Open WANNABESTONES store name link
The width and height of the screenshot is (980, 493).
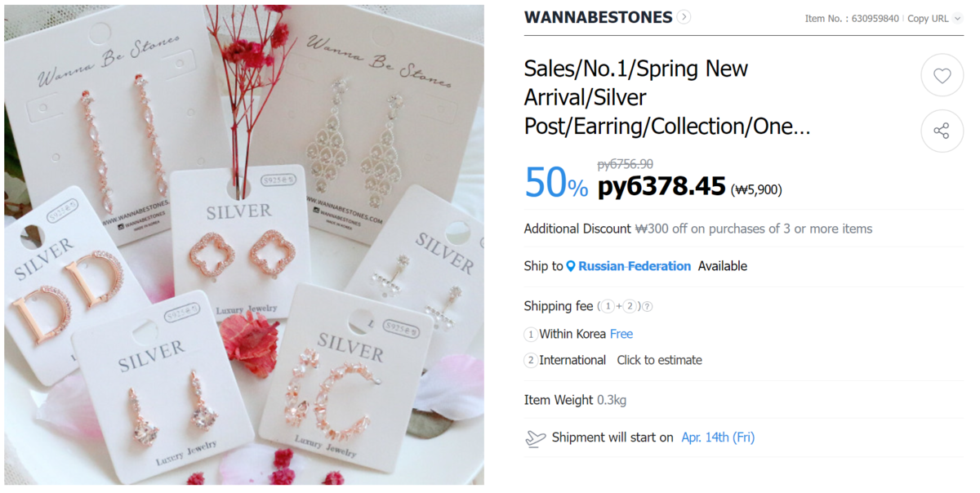tap(598, 17)
